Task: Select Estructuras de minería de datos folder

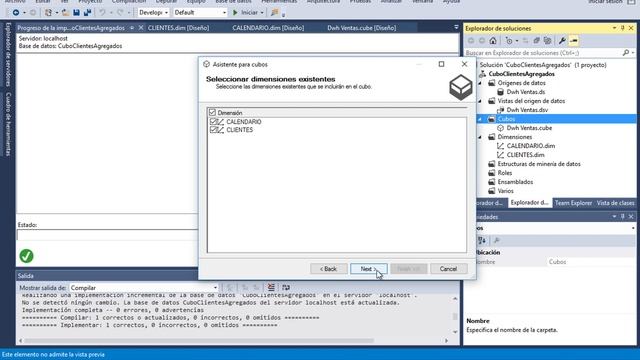Action: pyautogui.click(x=539, y=164)
